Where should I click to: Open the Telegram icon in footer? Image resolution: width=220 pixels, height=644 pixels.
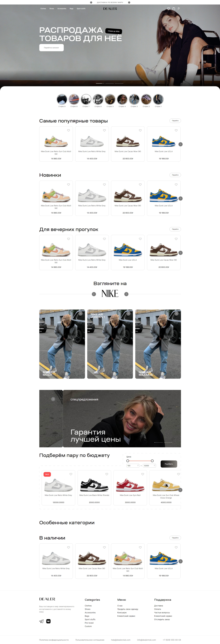(41, 621)
